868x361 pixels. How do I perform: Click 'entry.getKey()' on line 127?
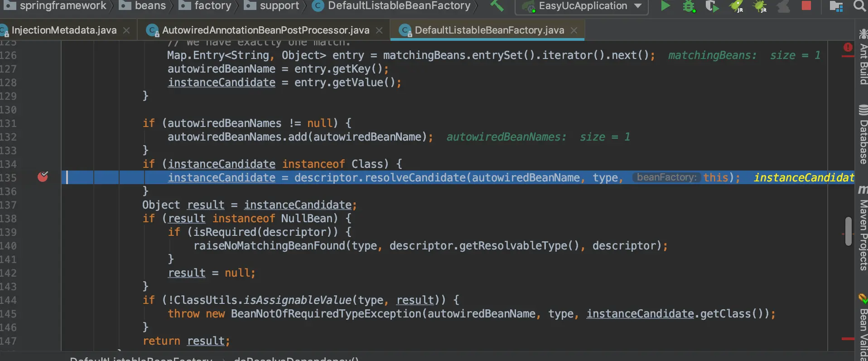[x=338, y=69]
